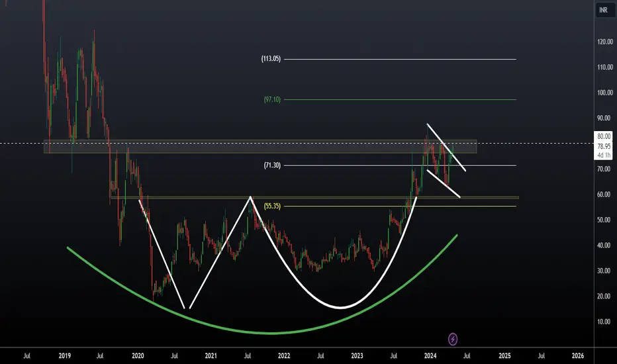Select the 113.05 white horizontal line
617x364 pixels.
399,59
